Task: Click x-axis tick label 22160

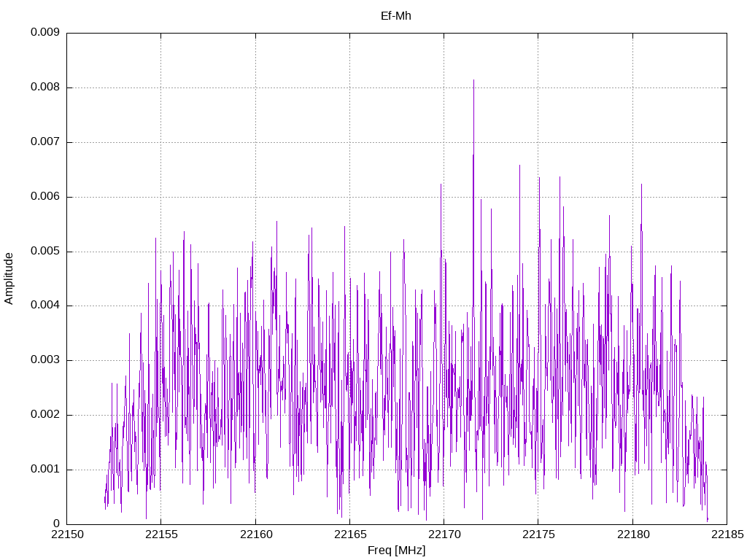Action: click(x=256, y=534)
